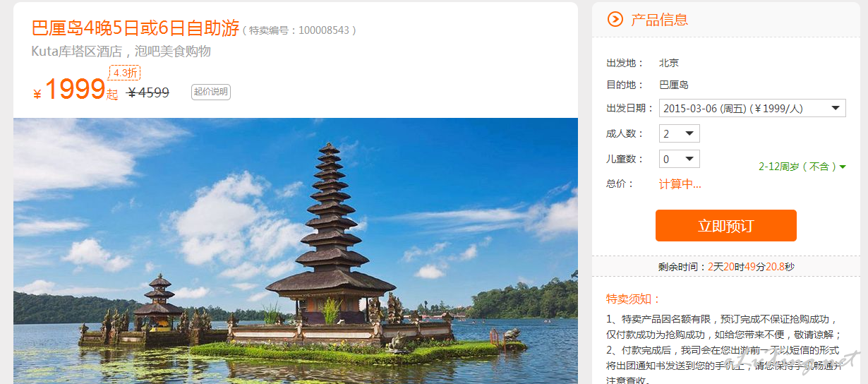The height and width of the screenshot is (384, 868).
Task: Click the green arrow next to 2-12周岁
Action: [843, 167]
